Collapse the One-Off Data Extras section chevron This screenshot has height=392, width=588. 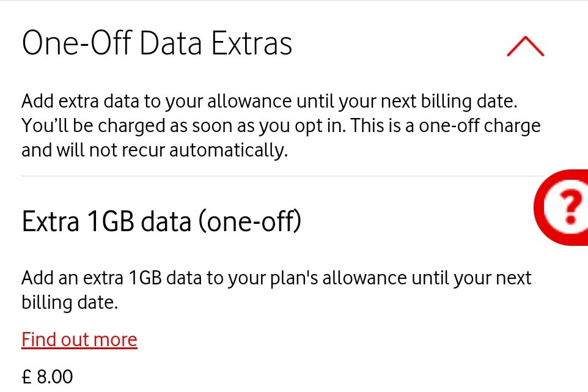(526, 46)
